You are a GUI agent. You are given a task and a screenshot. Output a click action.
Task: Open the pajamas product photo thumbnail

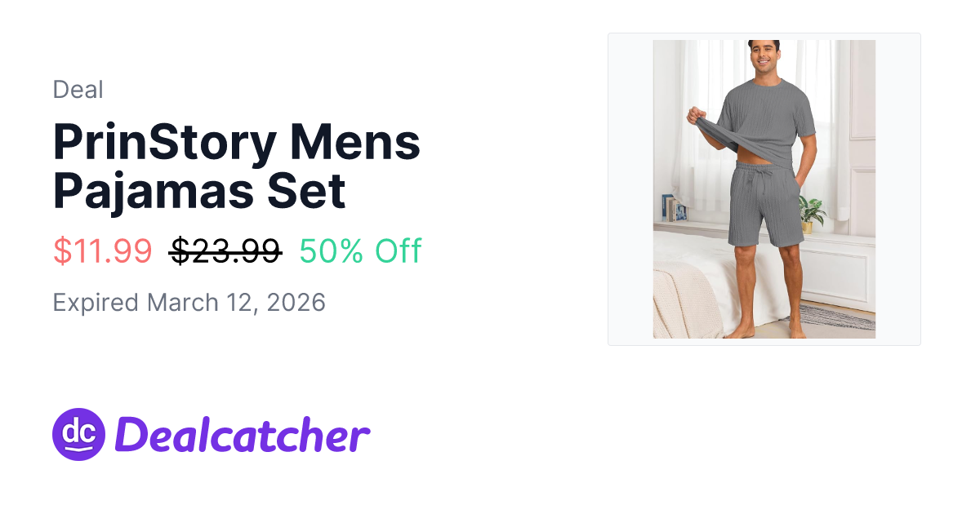point(764,189)
